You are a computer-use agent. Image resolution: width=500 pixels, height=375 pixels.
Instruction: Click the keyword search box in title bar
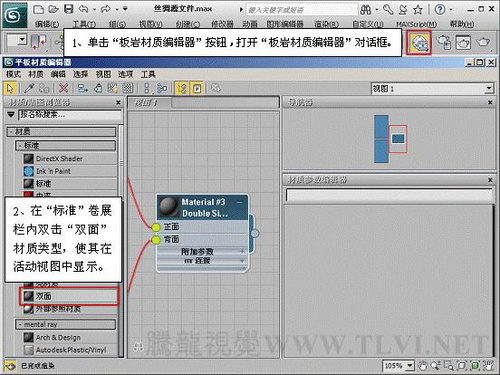[301, 10]
